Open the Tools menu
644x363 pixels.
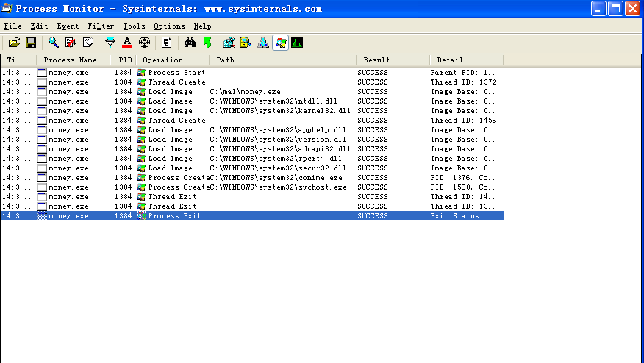pyautogui.click(x=134, y=26)
